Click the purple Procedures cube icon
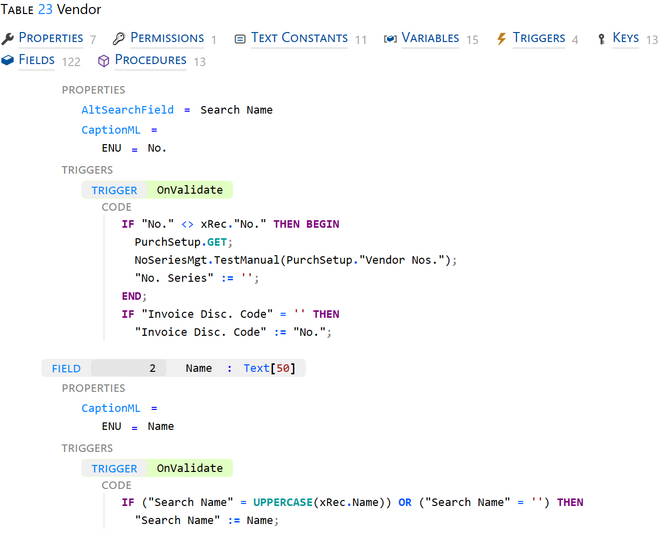Screen dimensions: 668x535 coord(104,61)
